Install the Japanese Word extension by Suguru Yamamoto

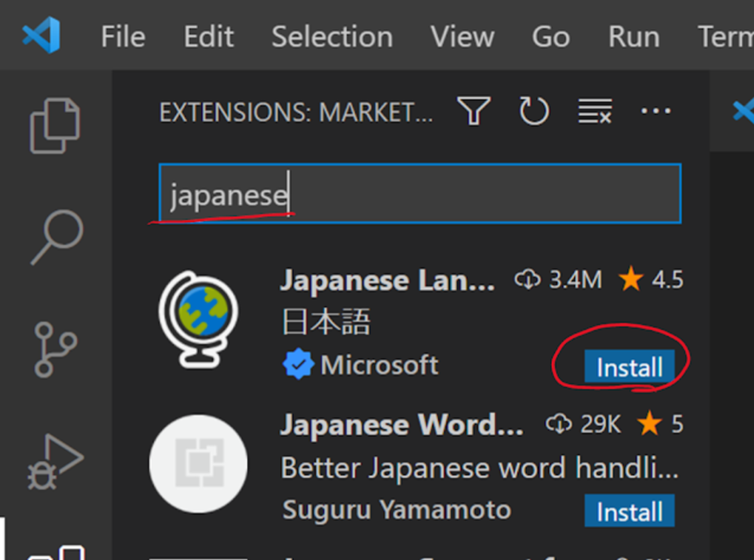(629, 511)
